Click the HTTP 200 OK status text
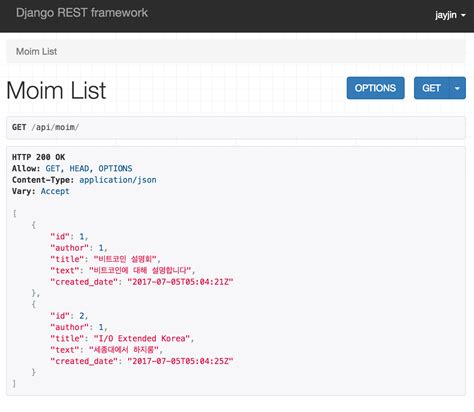This screenshot has height=412, width=474. pos(38,157)
